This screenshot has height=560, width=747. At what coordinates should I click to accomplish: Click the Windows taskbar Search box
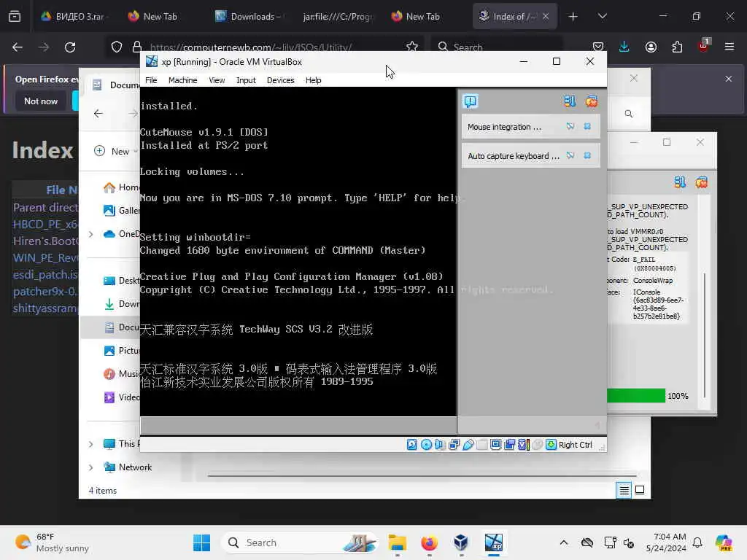pos(300,542)
